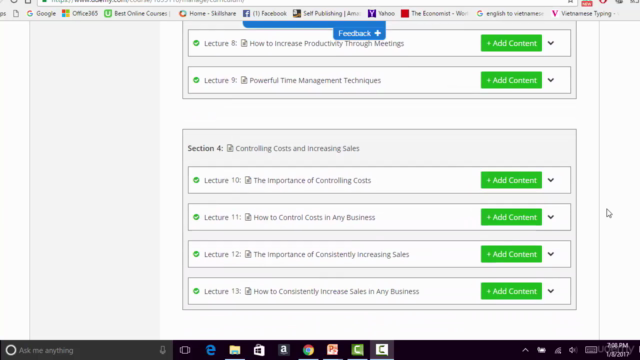Show hidden system tray icons
Viewport: 640px width, 360px height.
[x=525, y=350]
